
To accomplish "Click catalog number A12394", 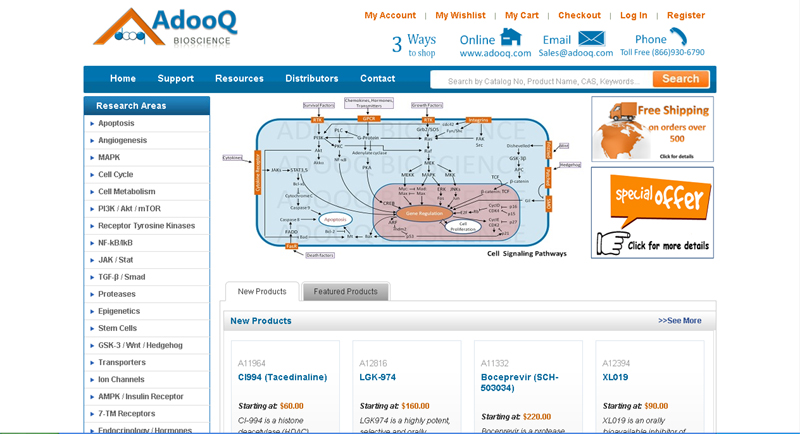I will click(x=616, y=363).
